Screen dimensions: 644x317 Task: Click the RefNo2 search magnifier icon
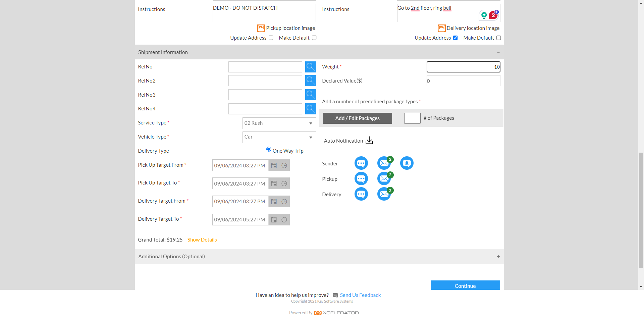[x=311, y=81]
